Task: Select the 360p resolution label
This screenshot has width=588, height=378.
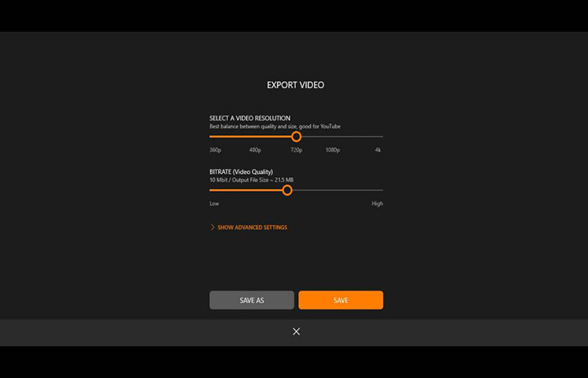Action: coord(215,150)
